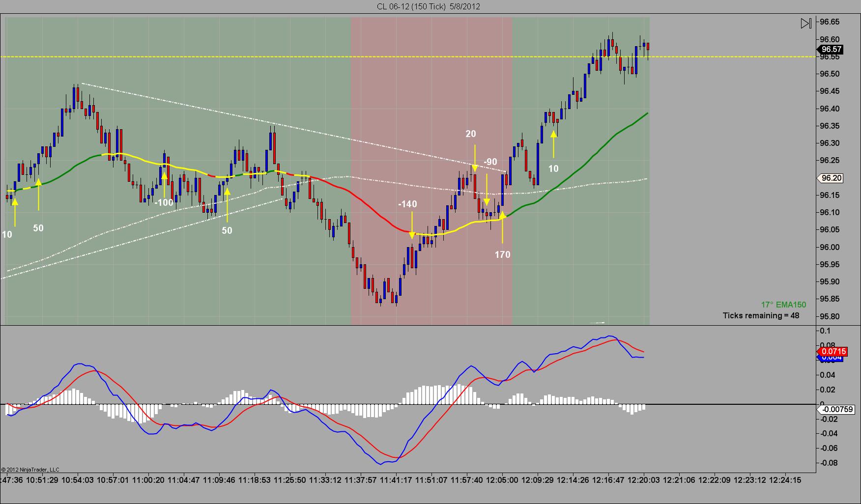Select the 96.40 price axis label
861x504 pixels.
(x=830, y=109)
